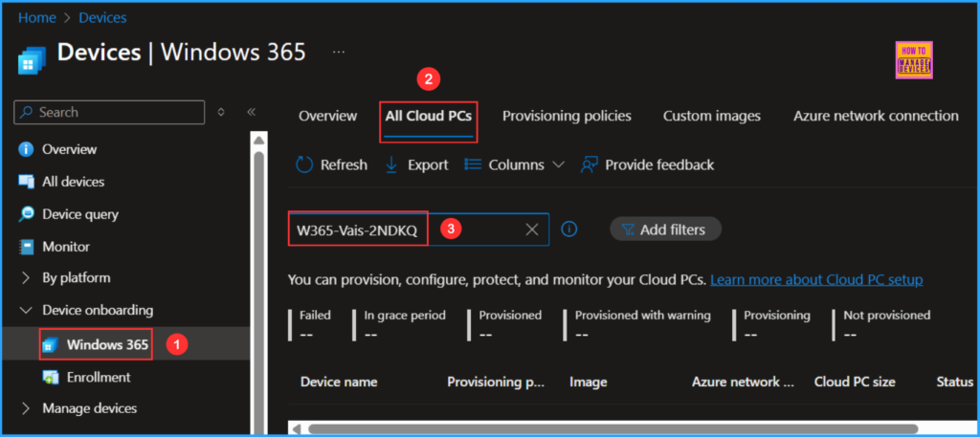Sort by Image column header

click(x=589, y=382)
